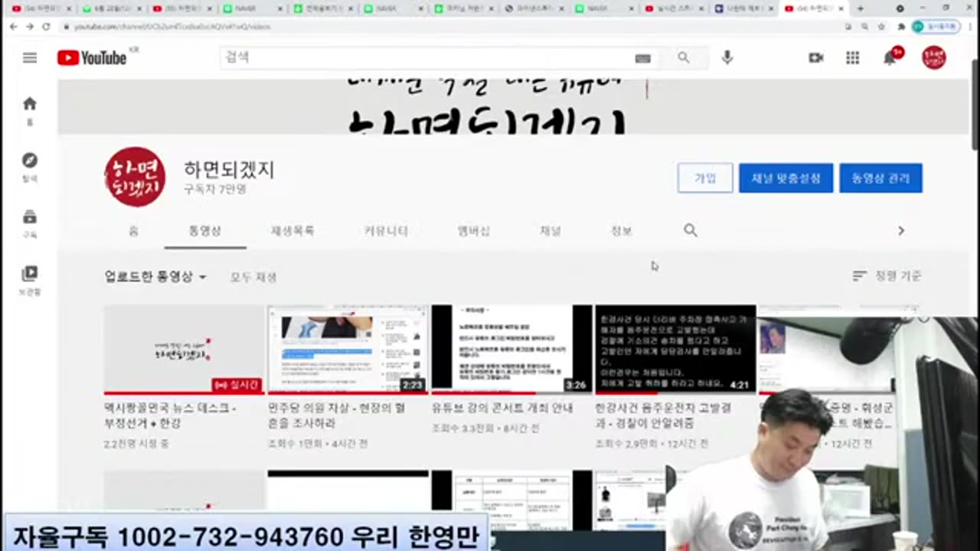980x551 pixels.
Task: Click the YouTube search input field
Action: coord(429,57)
